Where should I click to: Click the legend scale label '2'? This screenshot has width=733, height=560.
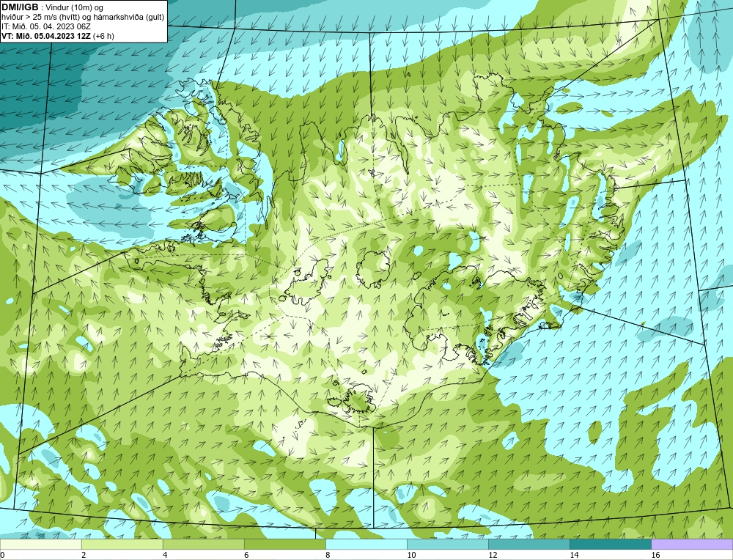pos(84,555)
